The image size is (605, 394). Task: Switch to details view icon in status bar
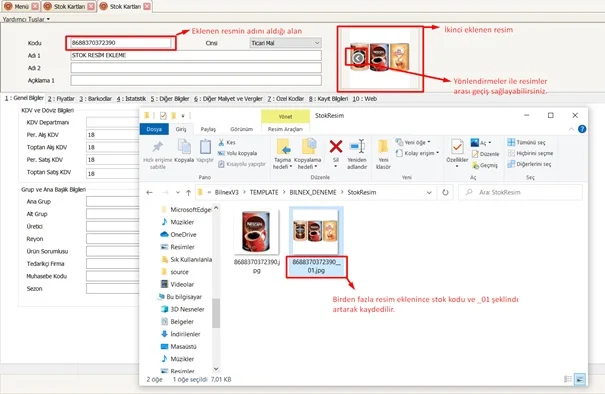pos(568,379)
